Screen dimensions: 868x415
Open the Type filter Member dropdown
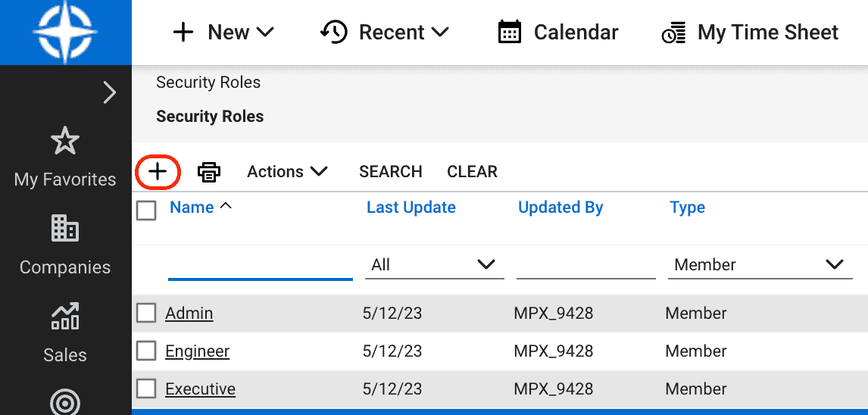tap(760, 265)
